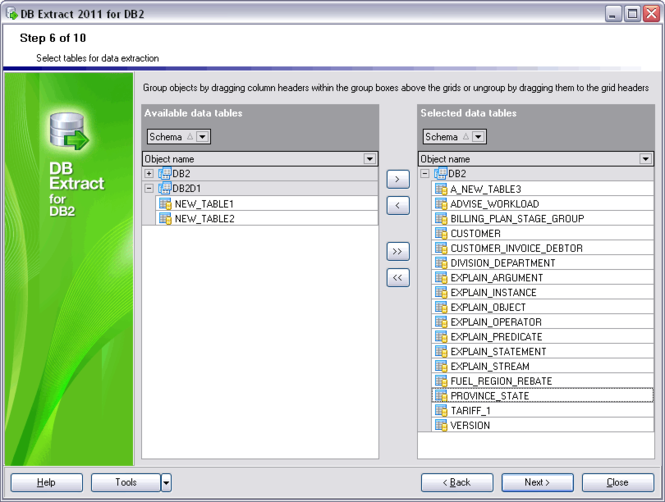Select VERSION table row
The image size is (665, 502).
543,425
